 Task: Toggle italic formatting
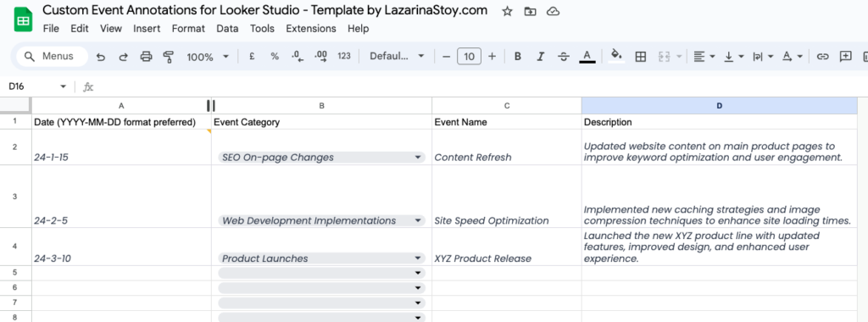pyautogui.click(x=541, y=57)
